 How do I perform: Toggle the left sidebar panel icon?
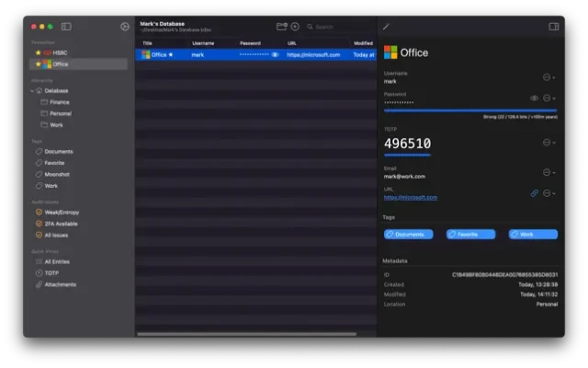66,27
